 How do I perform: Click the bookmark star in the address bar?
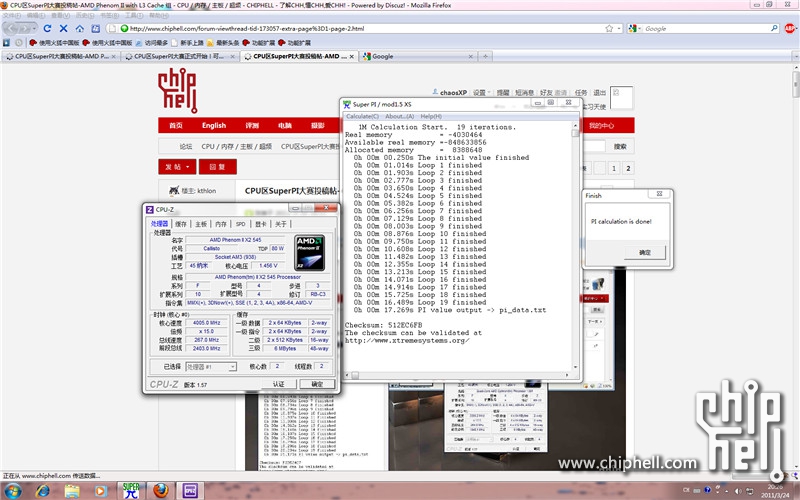[609, 29]
